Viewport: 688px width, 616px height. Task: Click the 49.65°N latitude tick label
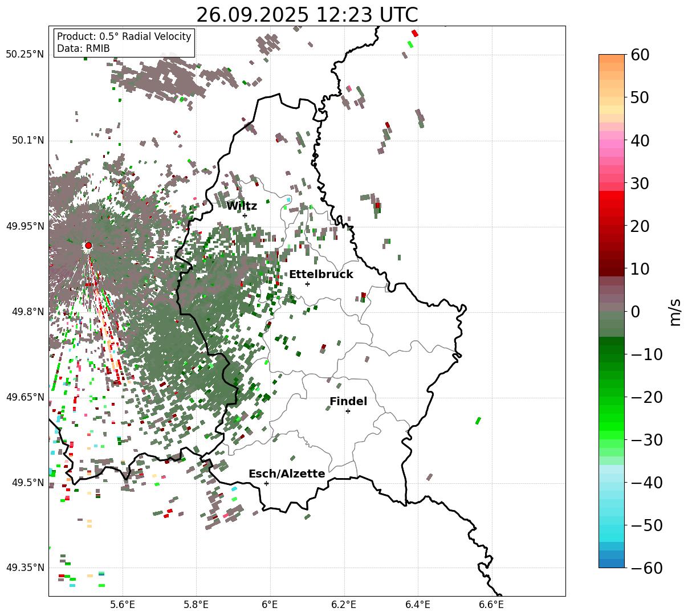coord(25,397)
